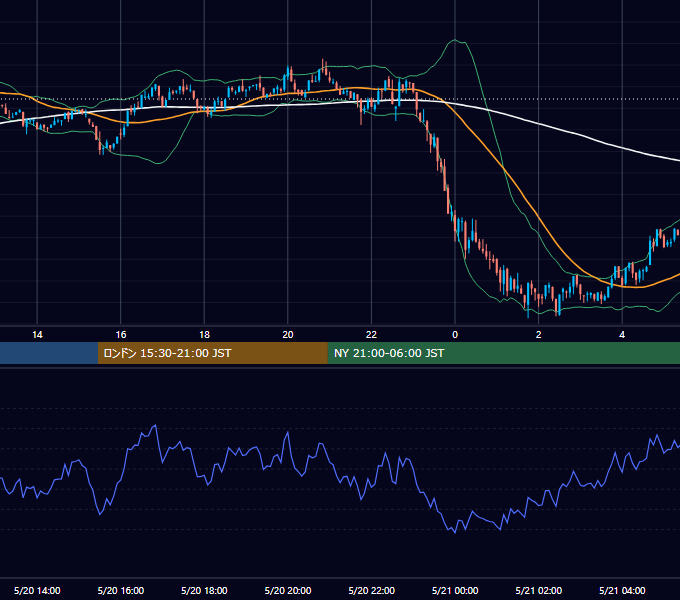Click the hour label 22 on price chart axis
This screenshot has height=600, width=680.
click(x=372, y=335)
